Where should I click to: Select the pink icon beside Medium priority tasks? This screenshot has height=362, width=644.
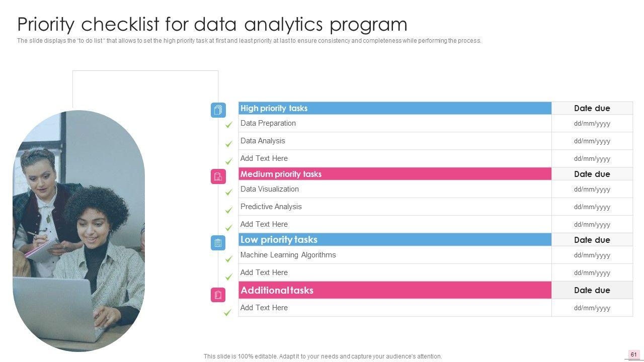pos(218,176)
